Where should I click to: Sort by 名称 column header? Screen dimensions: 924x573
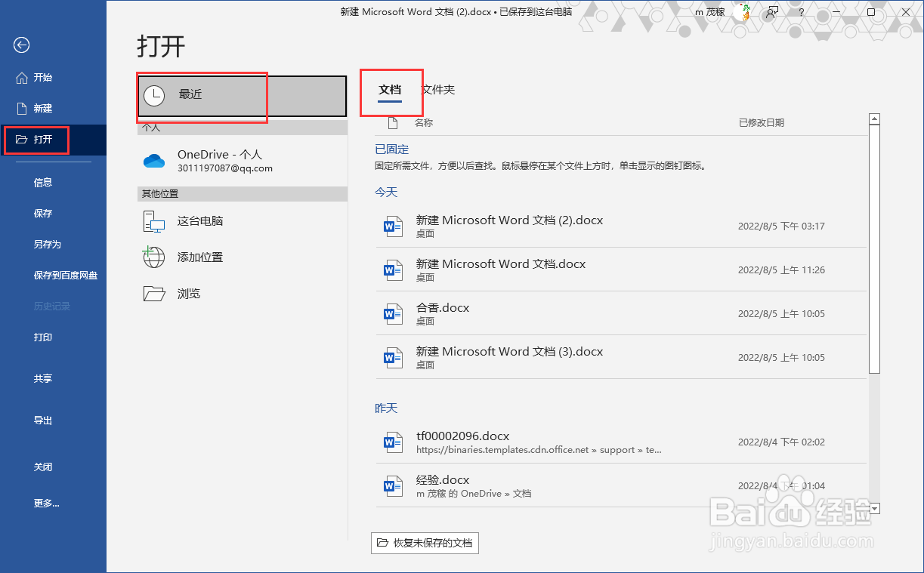(424, 122)
